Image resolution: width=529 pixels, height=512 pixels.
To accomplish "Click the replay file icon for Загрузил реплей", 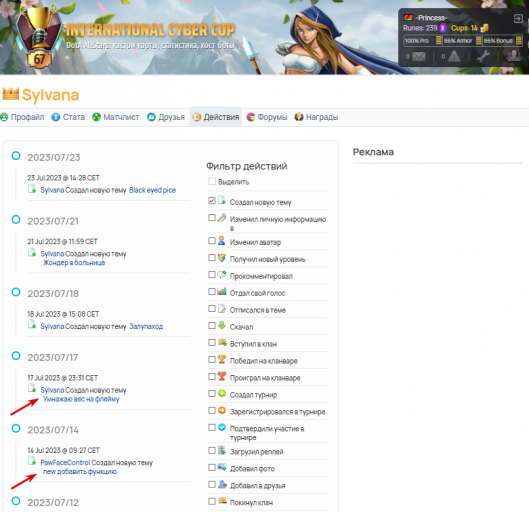I will coord(222,450).
